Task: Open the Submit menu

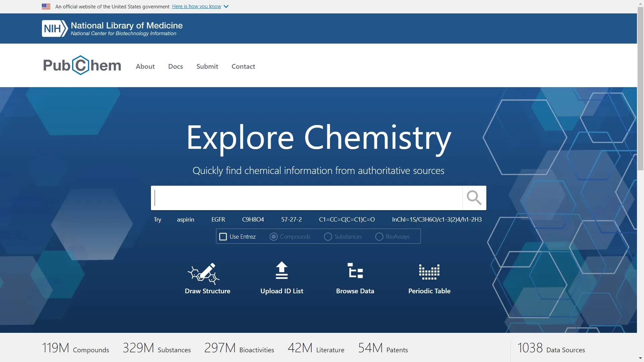Action: (207, 66)
